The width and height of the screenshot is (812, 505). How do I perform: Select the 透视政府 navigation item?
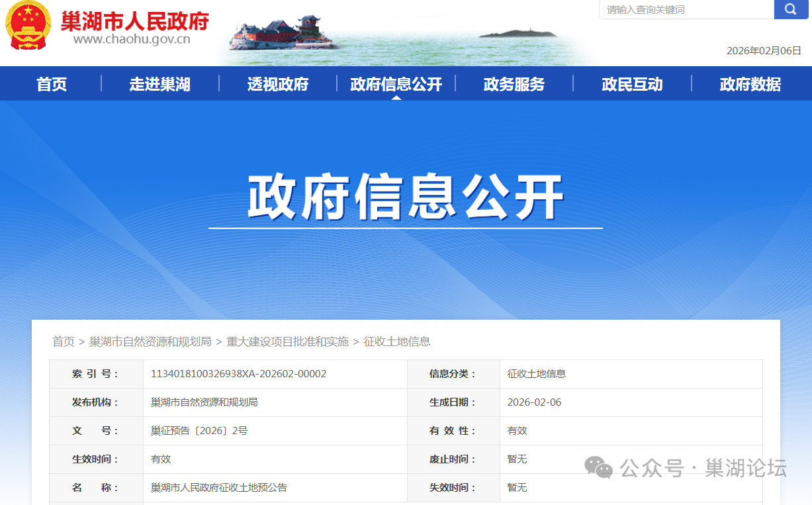pyautogui.click(x=277, y=83)
